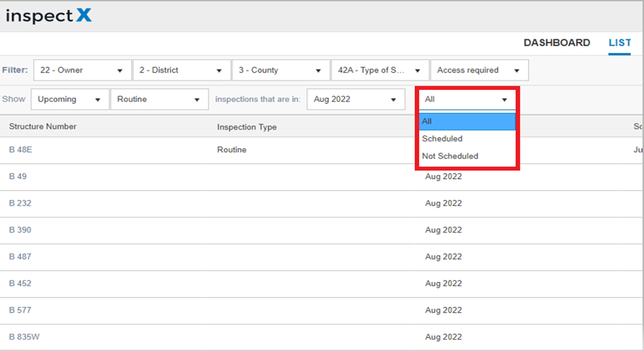Open the Access required dropdown

(479, 70)
